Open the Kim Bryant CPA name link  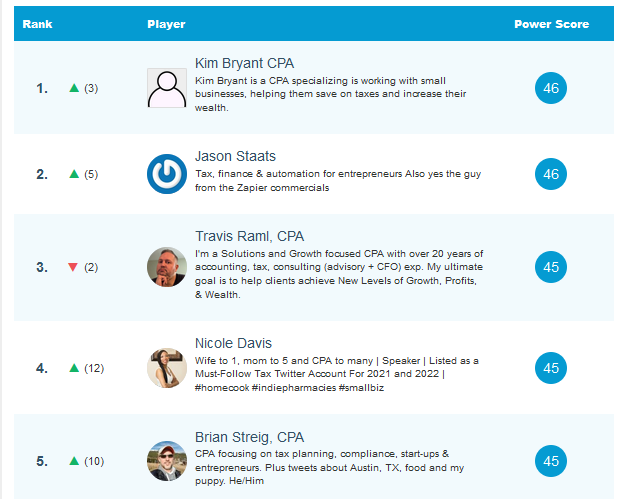click(244, 63)
